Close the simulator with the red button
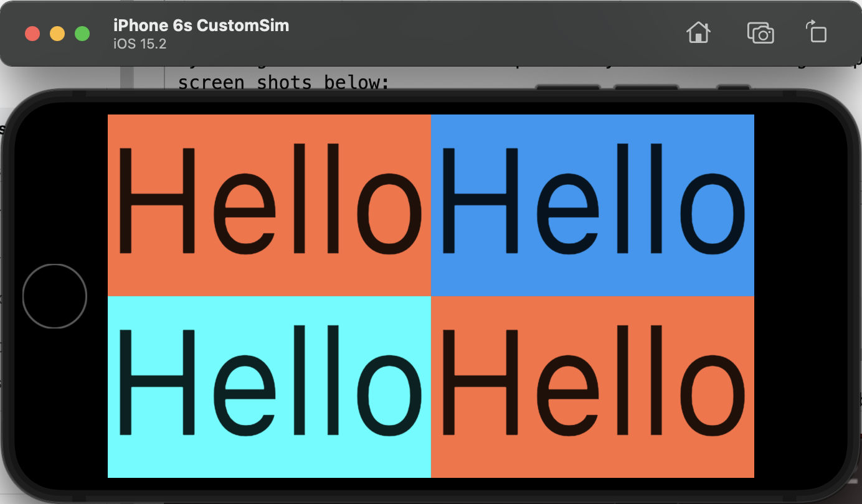This screenshot has width=862, height=504. 32,34
